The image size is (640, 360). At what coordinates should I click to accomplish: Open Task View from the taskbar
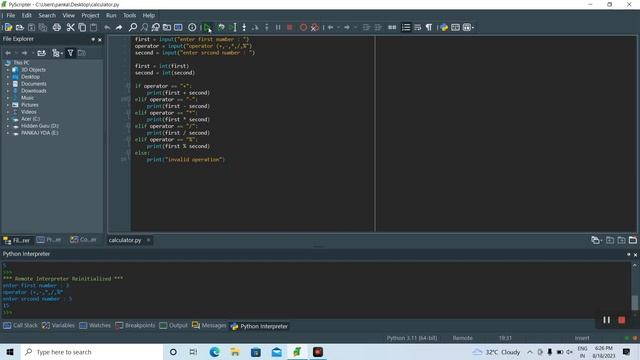point(193,352)
